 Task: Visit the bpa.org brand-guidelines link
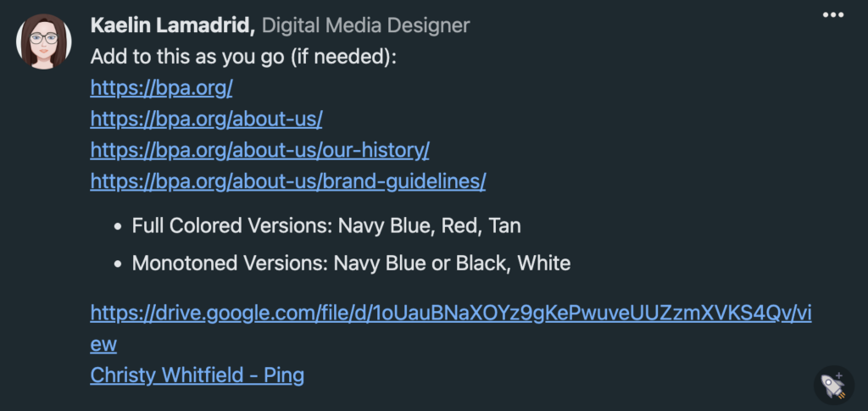tap(287, 181)
